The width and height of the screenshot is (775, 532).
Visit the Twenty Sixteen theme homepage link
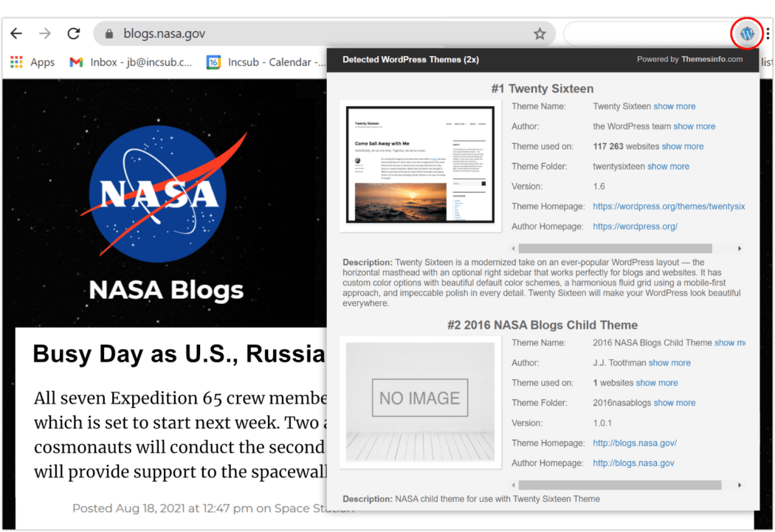(x=669, y=206)
